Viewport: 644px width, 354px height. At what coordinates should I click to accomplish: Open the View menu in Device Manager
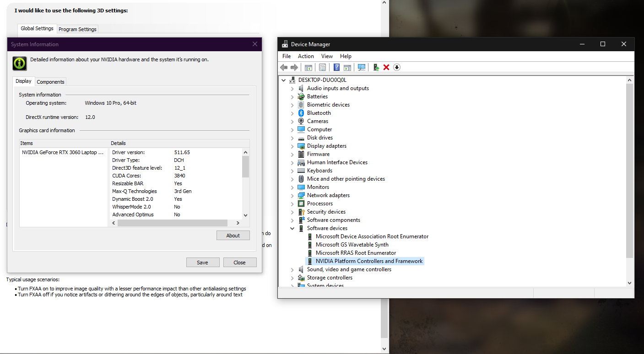[327, 56]
